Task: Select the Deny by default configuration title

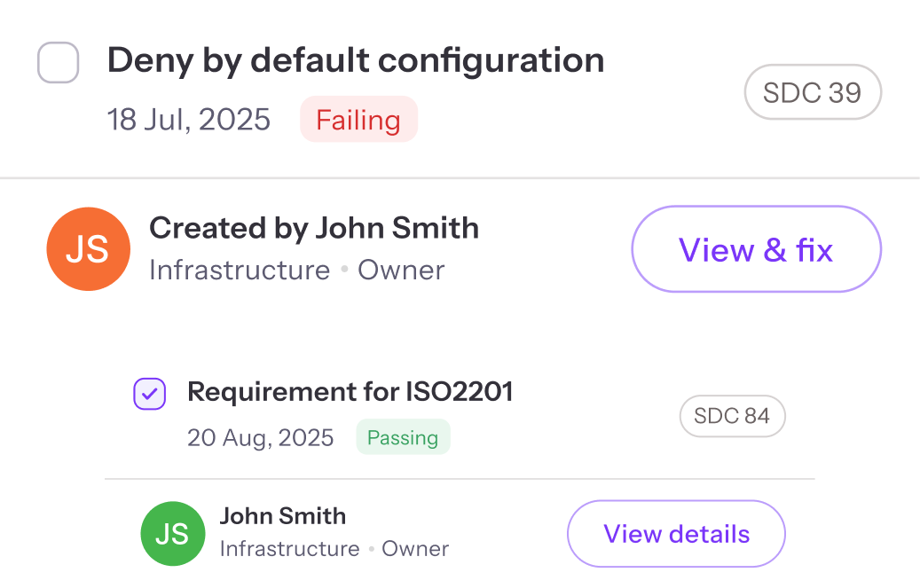Action: (355, 59)
